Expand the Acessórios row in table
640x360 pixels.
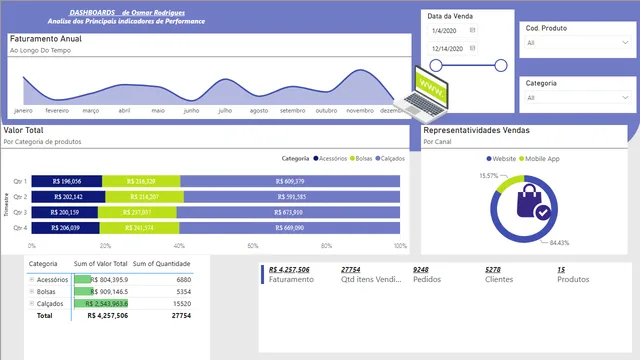point(31,280)
